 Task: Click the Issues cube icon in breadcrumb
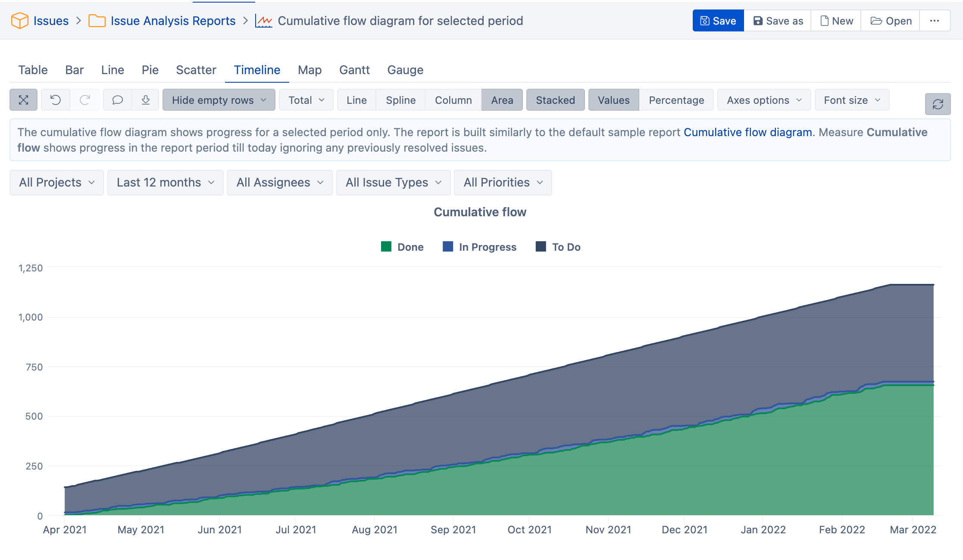click(19, 20)
